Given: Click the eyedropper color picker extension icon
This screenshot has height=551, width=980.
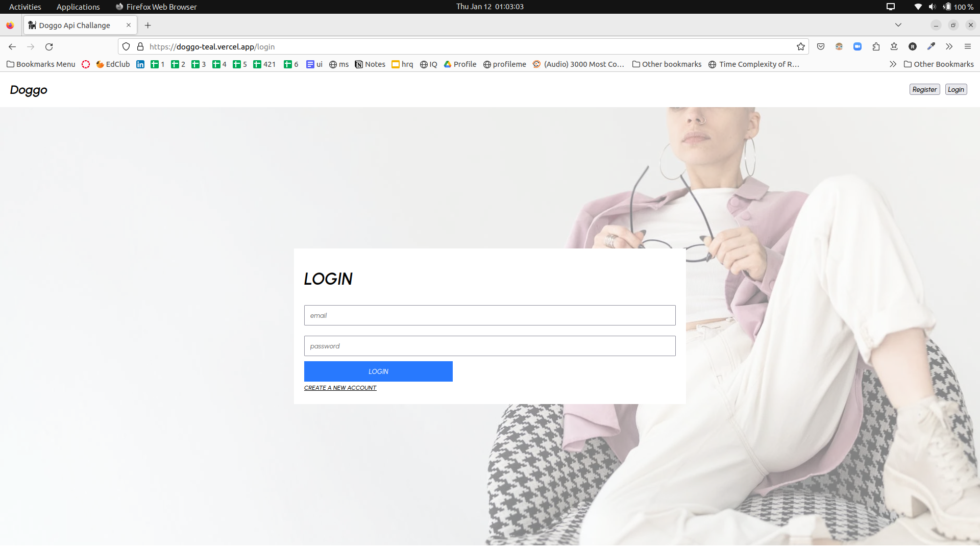Looking at the screenshot, I should pyautogui.click(x=931, y=46).
